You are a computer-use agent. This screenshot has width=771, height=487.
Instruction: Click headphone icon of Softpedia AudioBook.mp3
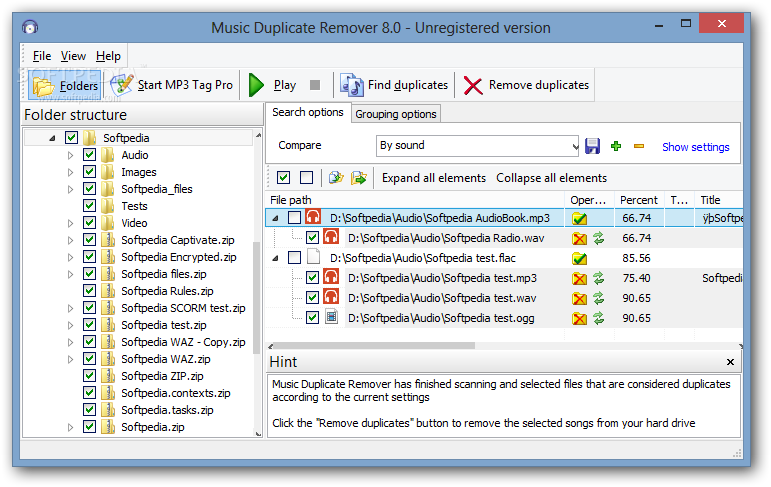pos(313,217)
